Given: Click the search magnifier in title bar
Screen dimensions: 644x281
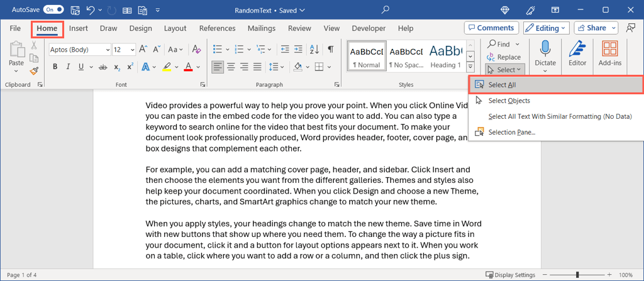Looking at the screenshot, I should 385,10.
